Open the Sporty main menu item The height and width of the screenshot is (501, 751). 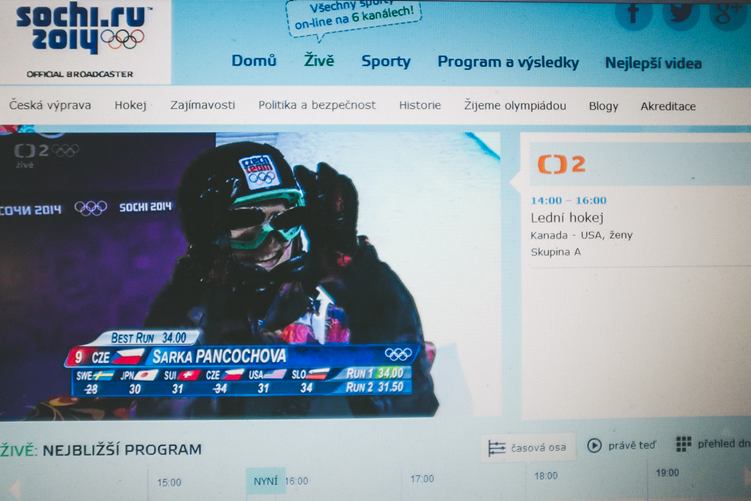[x=386, y=61]
